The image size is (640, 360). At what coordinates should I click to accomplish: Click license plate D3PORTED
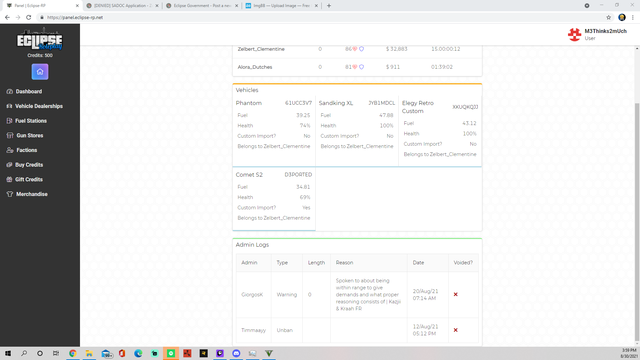pyautogui.click(x=298, y=175)
